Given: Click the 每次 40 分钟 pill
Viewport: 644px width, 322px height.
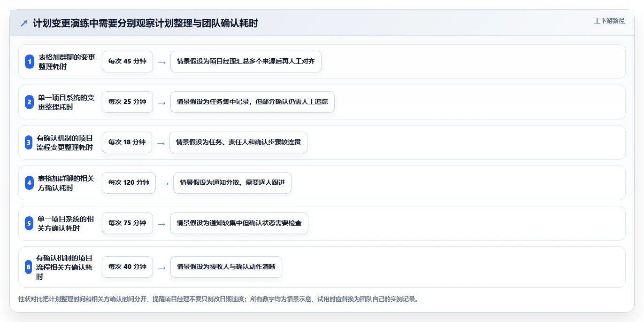Looking at the screenshot, I should click(x=127, y=267).
